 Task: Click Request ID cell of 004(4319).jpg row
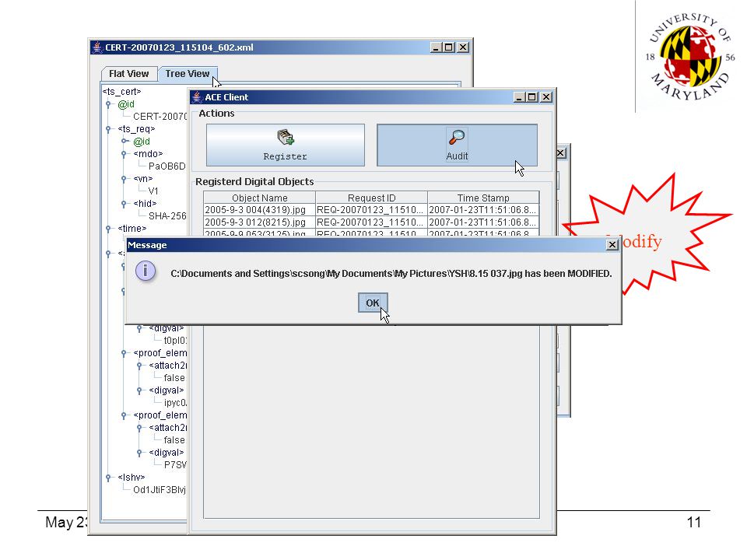click(x=371, y=210)
